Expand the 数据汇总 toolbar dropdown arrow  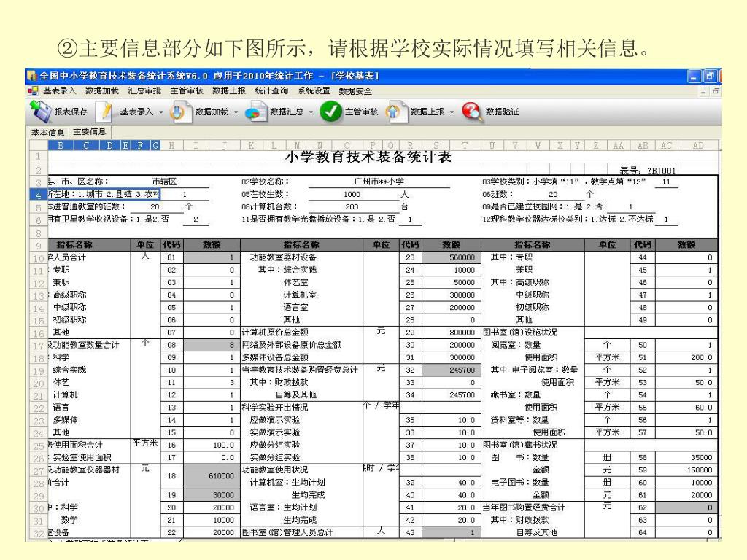311,113
